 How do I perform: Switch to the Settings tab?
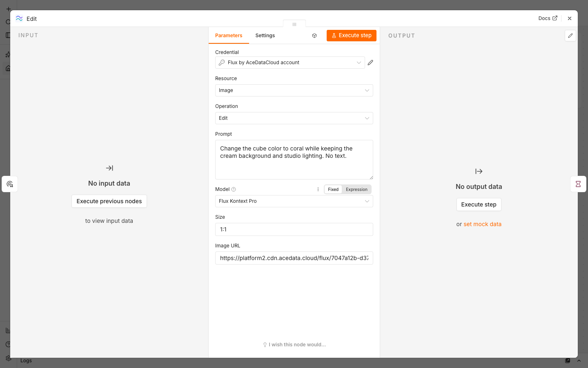tap(265, 36)
